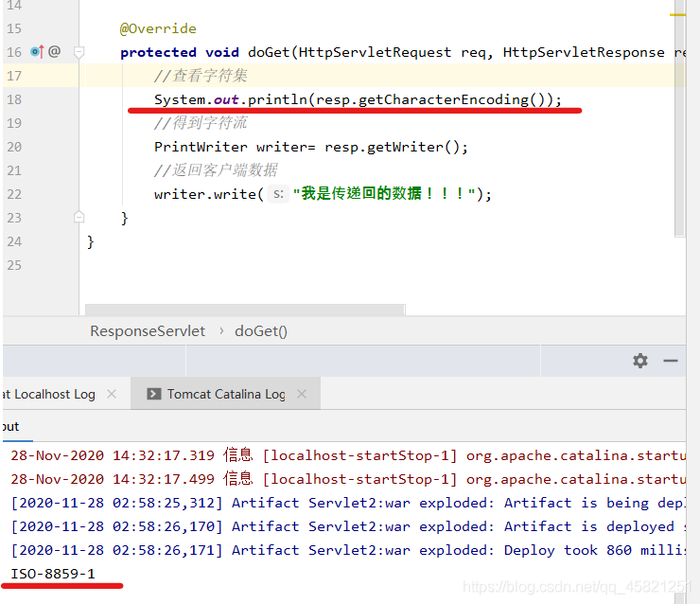
Task: Click ResponseServlet in the breadcrumb bar
Action: 148,331
